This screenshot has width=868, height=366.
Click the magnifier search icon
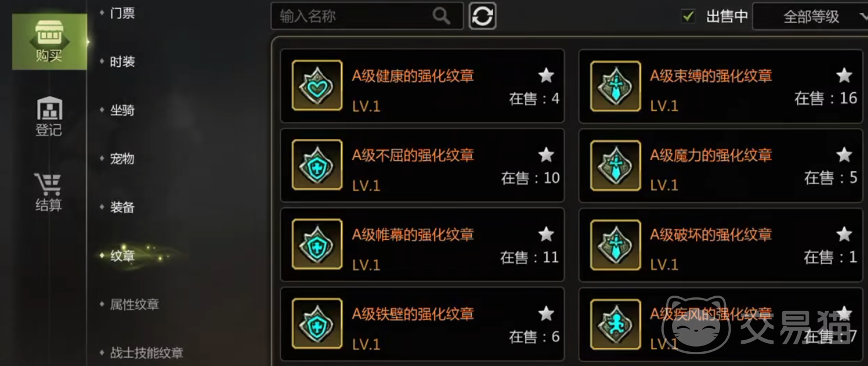(441, 16)
